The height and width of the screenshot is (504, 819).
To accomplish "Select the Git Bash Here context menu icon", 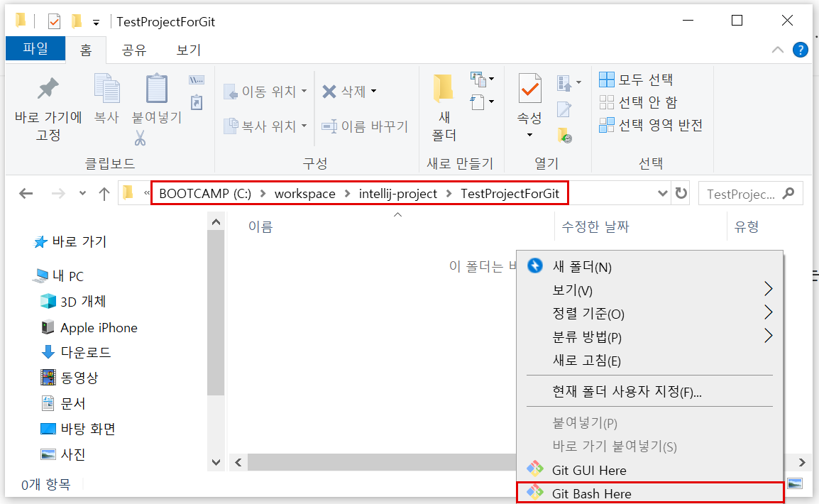I will (536, 491).
